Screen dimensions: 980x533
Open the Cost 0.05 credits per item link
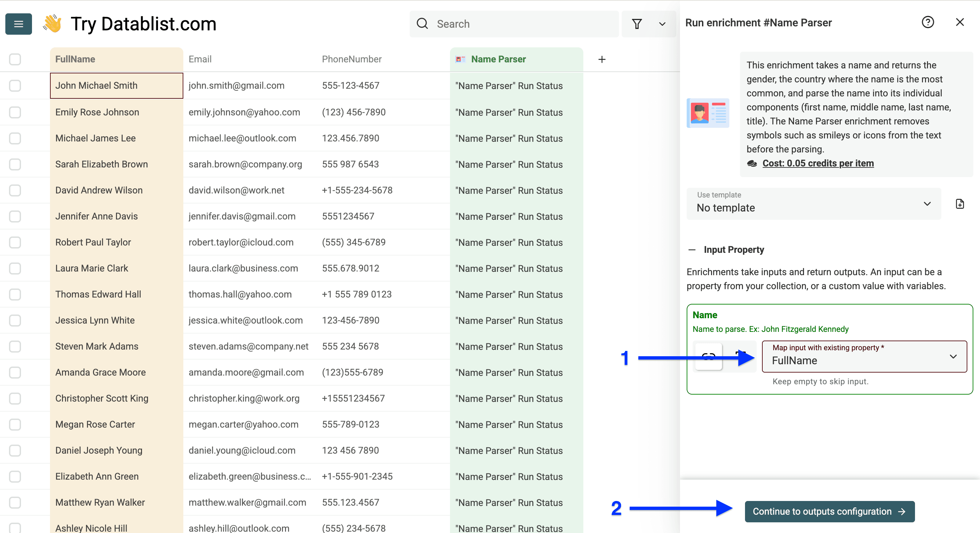click(x=818, y=163)
